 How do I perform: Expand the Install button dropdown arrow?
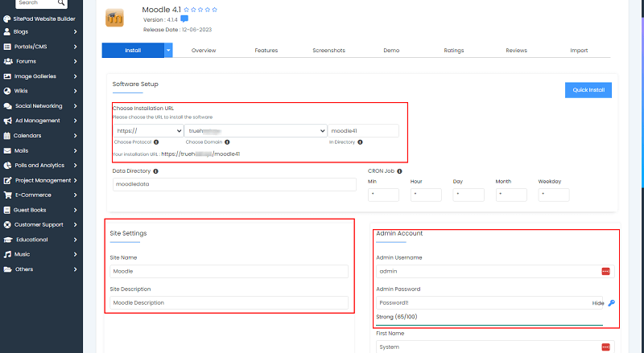168,50
